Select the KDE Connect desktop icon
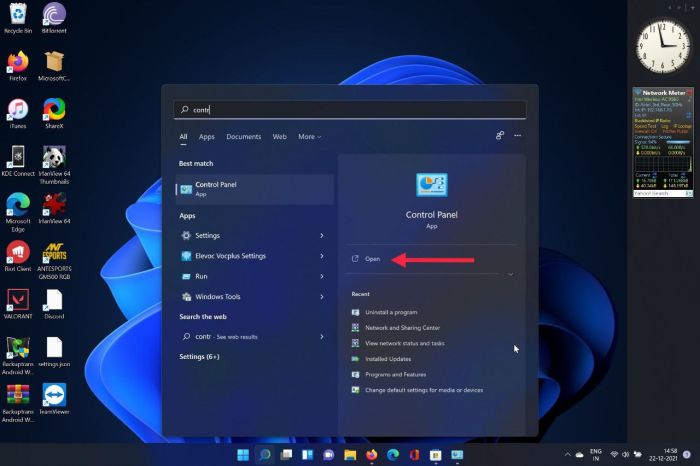Screen dimensions: 700x466 point(18,161)
